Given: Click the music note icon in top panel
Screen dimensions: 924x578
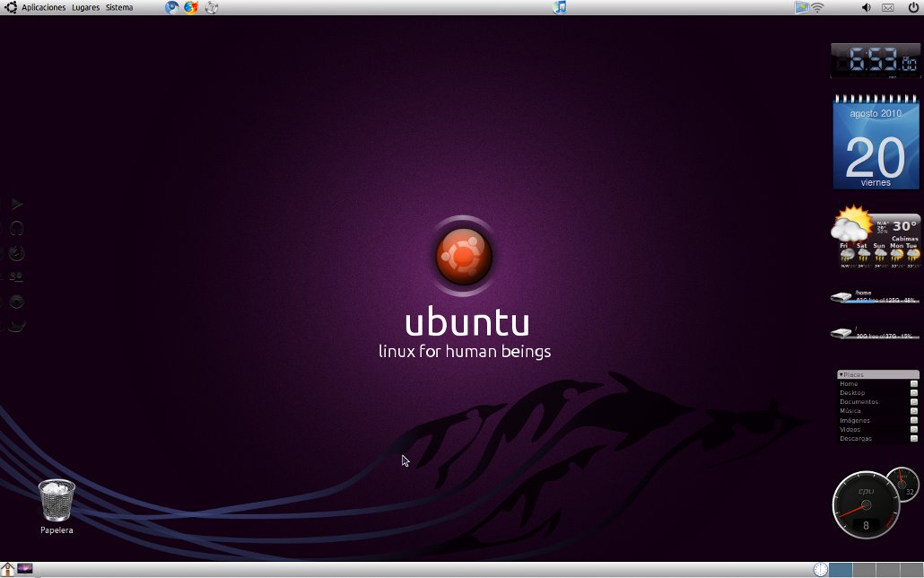Looking at the screenshot, I should (x=560, y=7).
